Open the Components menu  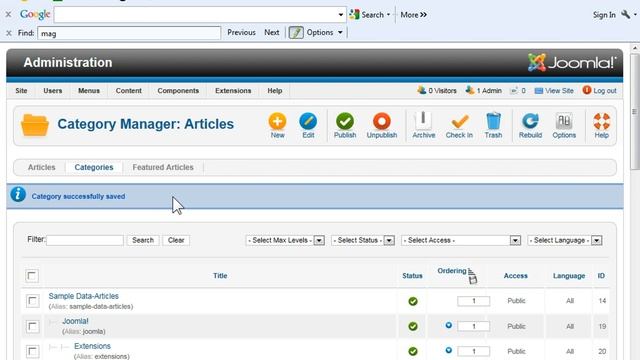pos(178,91)
